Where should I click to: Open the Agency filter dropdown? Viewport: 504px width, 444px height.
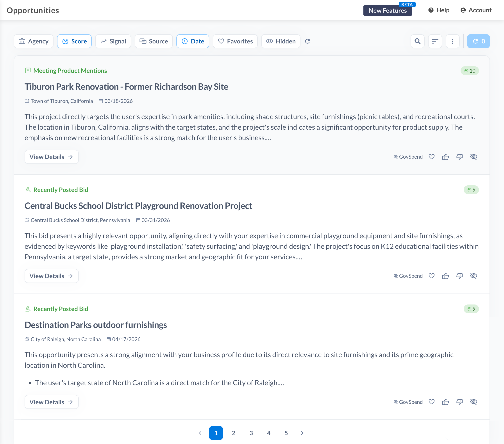click(x=34, y=41)
